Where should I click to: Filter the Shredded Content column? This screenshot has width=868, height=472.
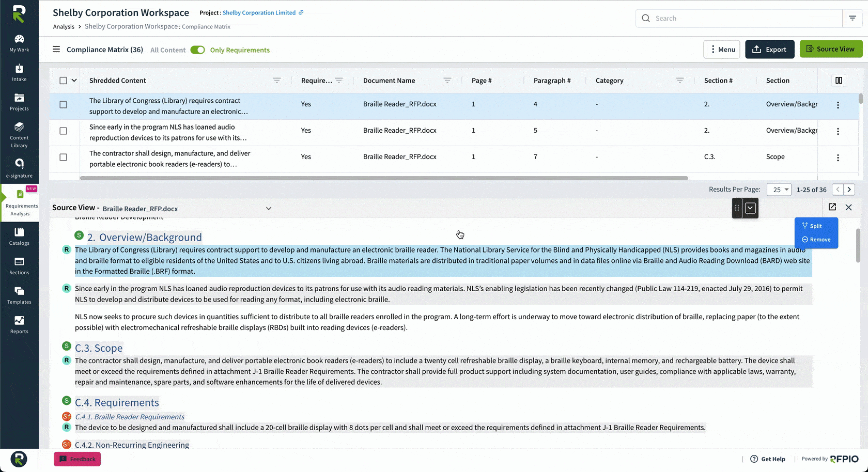click(x=277, y=81)
